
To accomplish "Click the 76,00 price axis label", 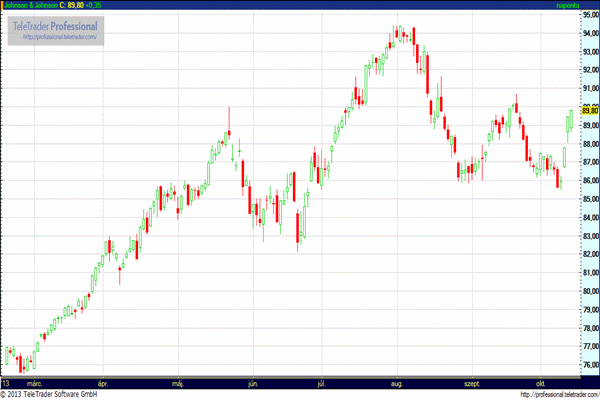I will (x=589, y=365).
